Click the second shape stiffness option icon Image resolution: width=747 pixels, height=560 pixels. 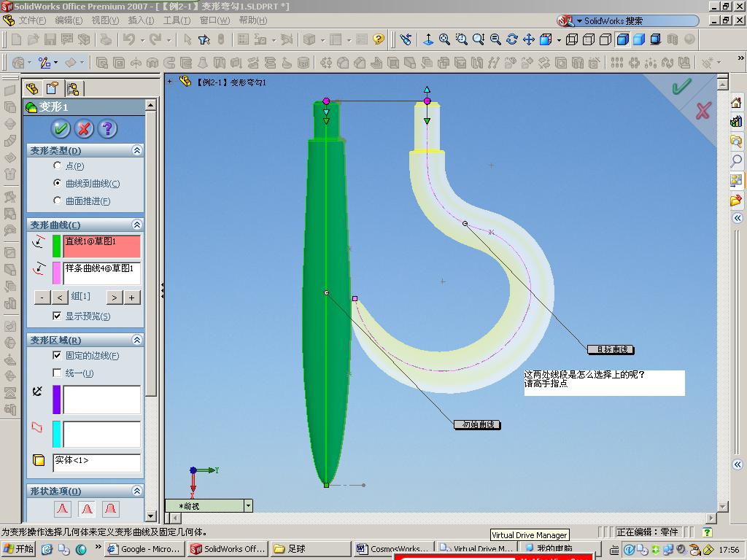pos(87,508)
